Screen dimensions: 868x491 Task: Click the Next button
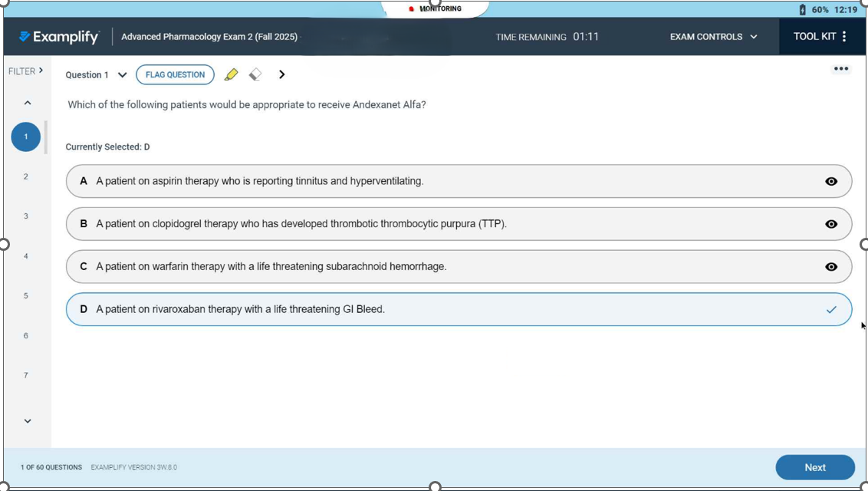tap(814, 467)
